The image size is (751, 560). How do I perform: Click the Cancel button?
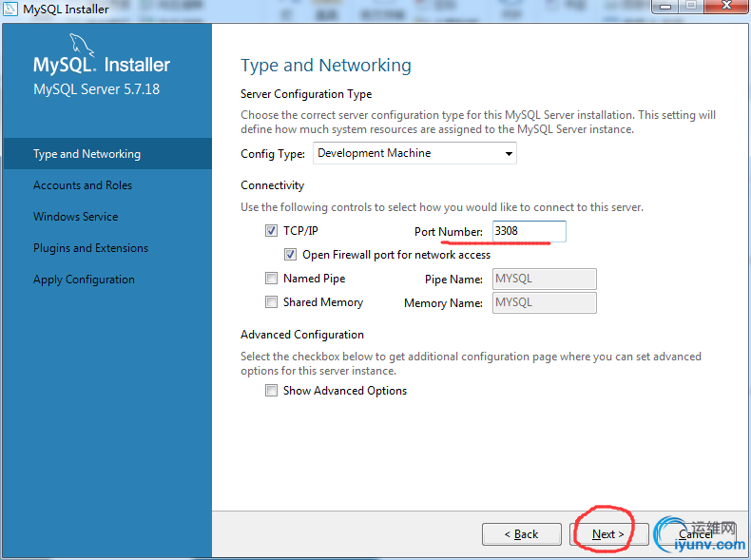coord(696,534)
